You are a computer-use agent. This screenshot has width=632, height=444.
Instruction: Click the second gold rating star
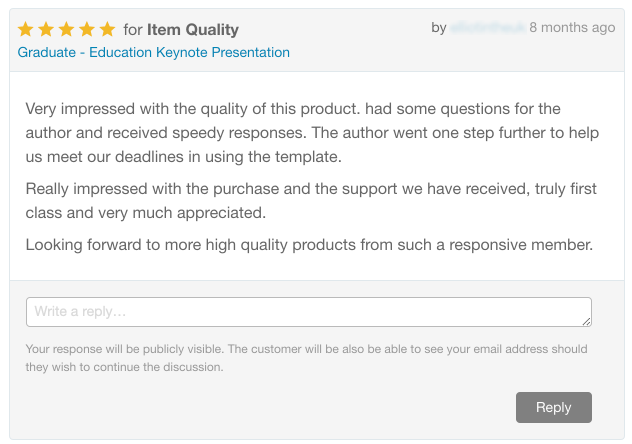point(46,30)
